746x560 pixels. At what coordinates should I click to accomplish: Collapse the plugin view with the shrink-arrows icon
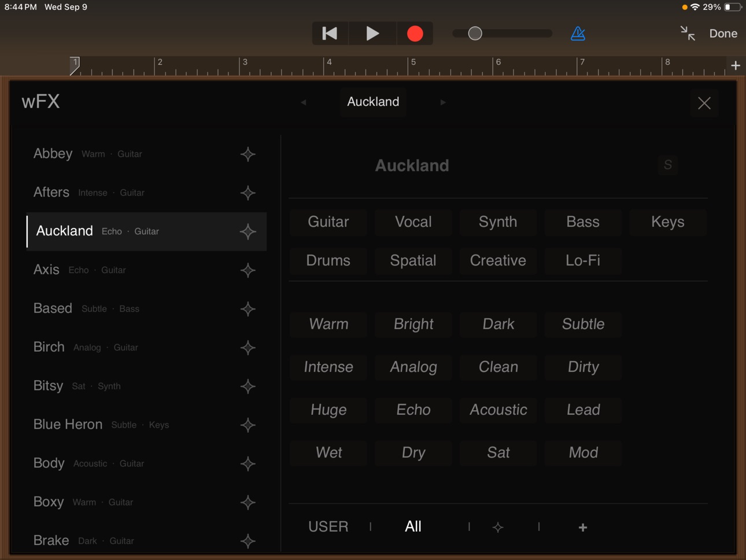[688, 34]
